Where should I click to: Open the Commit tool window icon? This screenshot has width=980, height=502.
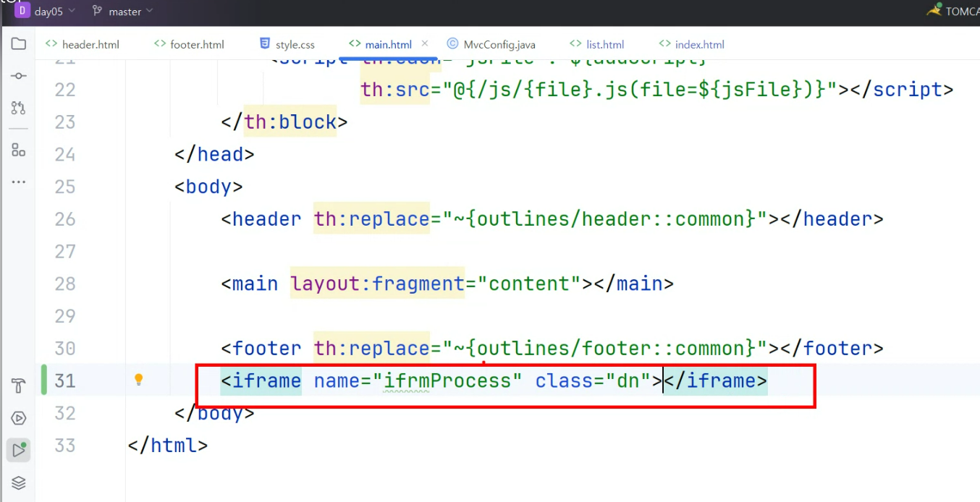pos(19,76)
